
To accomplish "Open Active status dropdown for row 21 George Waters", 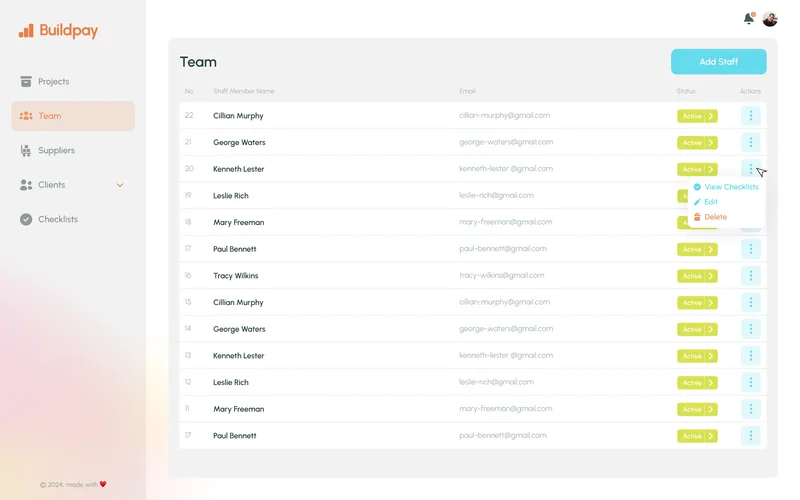I will (697, 143).
